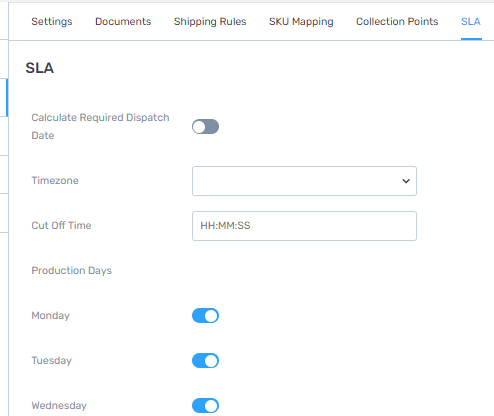Switch off the Wednesday production toggle
Screen dimensions: 494x416
click(x=205, y=406)
